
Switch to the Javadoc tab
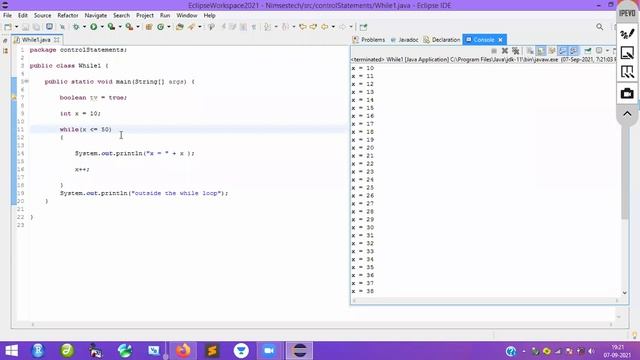404,40
